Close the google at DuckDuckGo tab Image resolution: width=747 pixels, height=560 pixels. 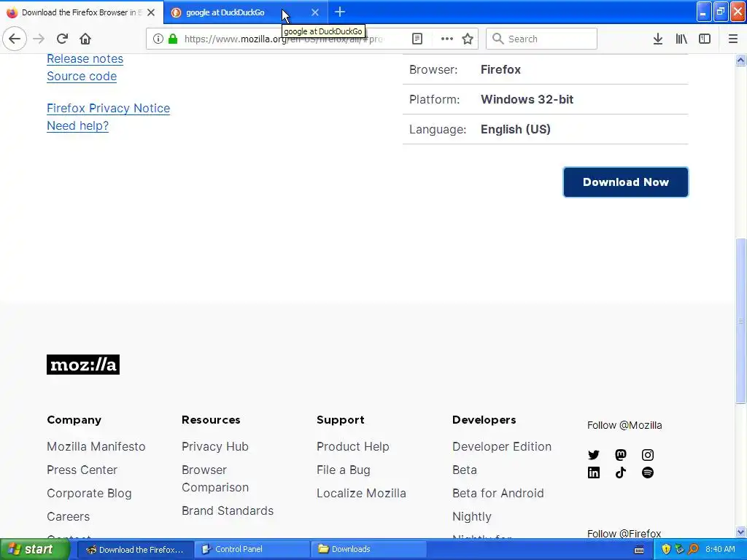[x=315, y=12]
